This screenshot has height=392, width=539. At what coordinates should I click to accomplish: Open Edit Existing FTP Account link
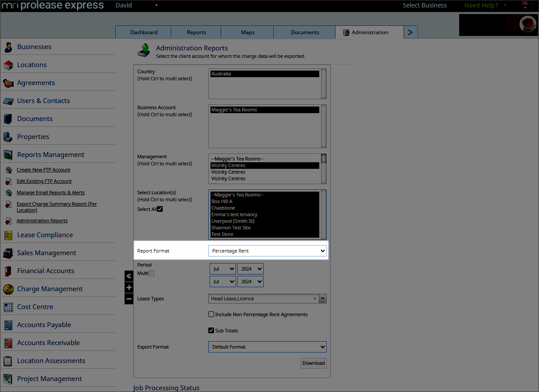coord(44,181)
